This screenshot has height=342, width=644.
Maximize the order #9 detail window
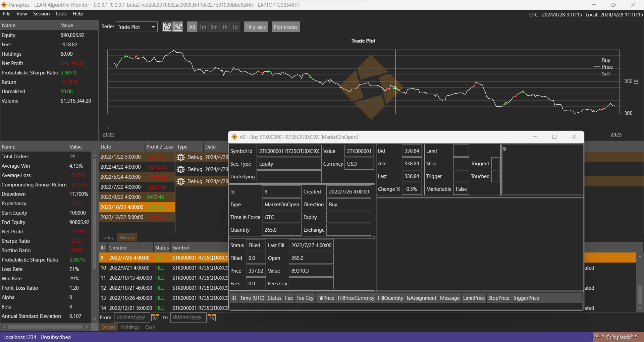(x=554, y=137)
